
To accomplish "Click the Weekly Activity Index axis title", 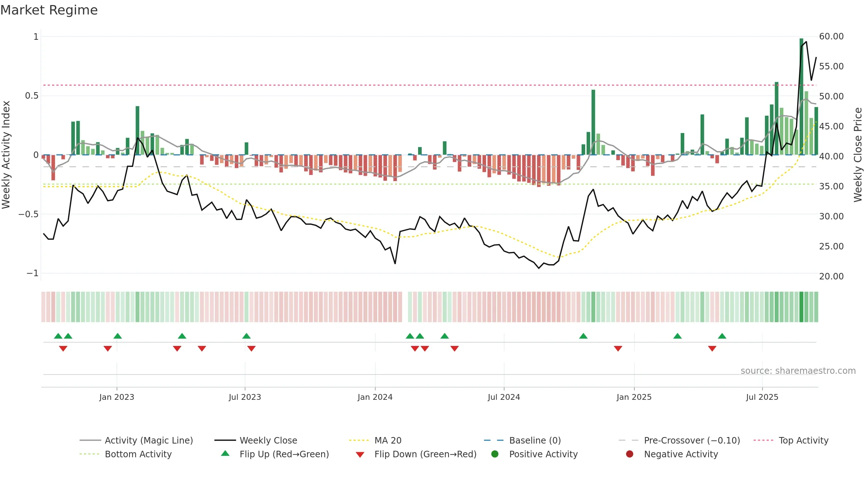I will [x=6, y=155].
